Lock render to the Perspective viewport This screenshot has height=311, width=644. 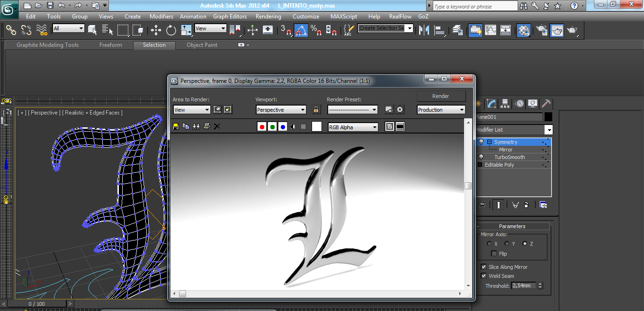pos(316,110)
